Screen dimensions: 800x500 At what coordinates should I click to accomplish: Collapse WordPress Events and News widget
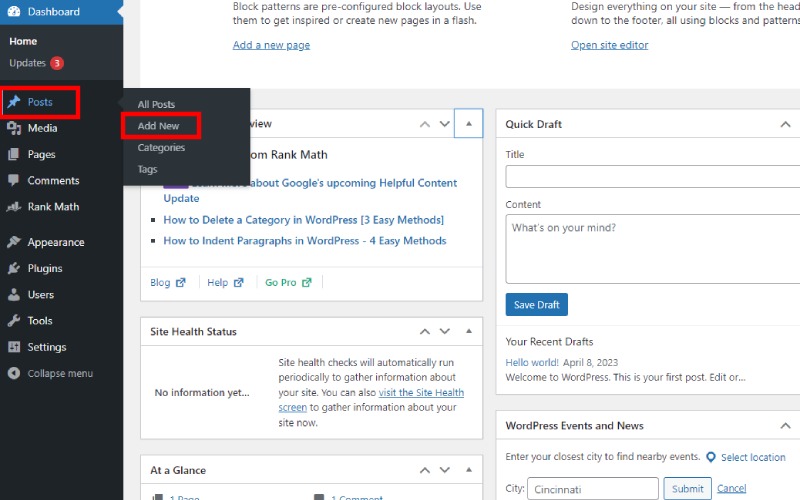(785, 426)
